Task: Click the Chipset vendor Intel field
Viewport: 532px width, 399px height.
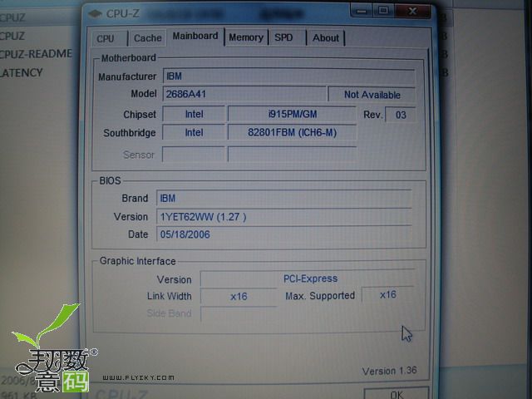Action: tap(194, 114)
